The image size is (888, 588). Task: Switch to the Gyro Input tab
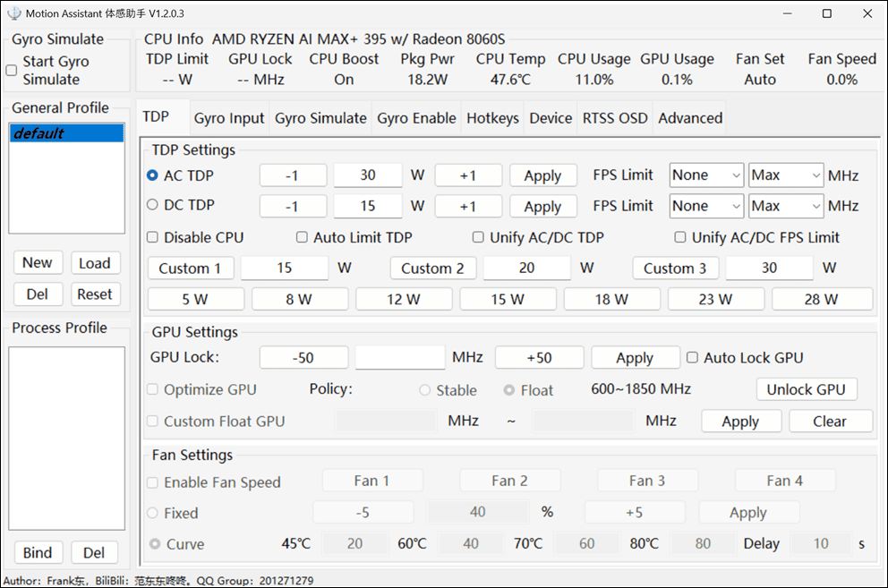pos(229,118)
